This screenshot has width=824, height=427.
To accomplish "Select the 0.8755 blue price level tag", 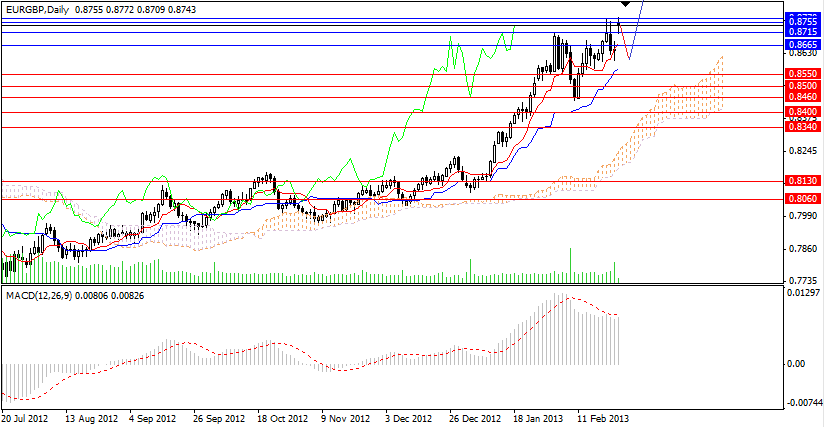I will [800, 20].
